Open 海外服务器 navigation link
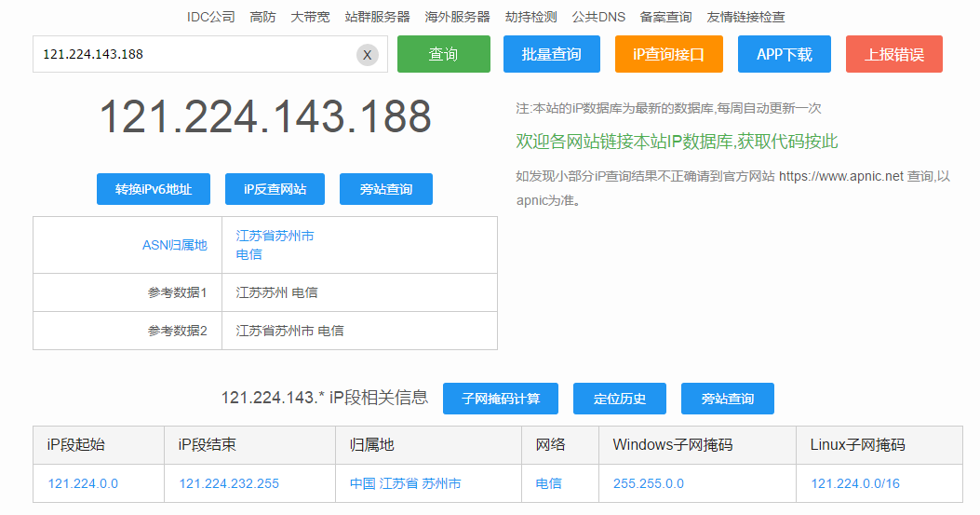The height and width of the screenshot is (515, 980). 458,17
